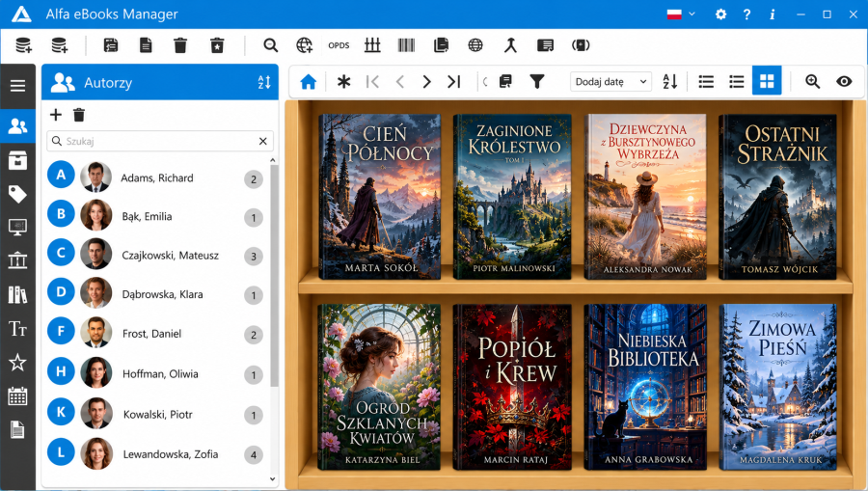This screenshot has height=491, width=868.
Task: Click the asterisk show all button
Action: (x=343, y=82)
